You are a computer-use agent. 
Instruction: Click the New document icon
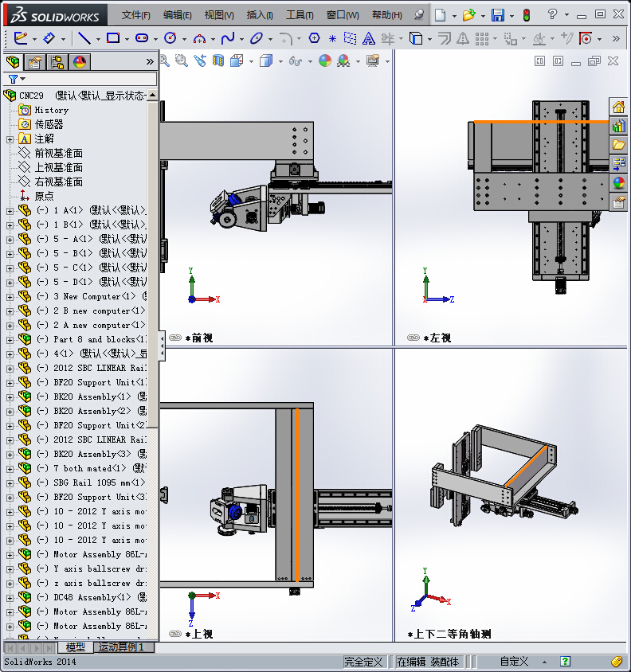point(440,15)
